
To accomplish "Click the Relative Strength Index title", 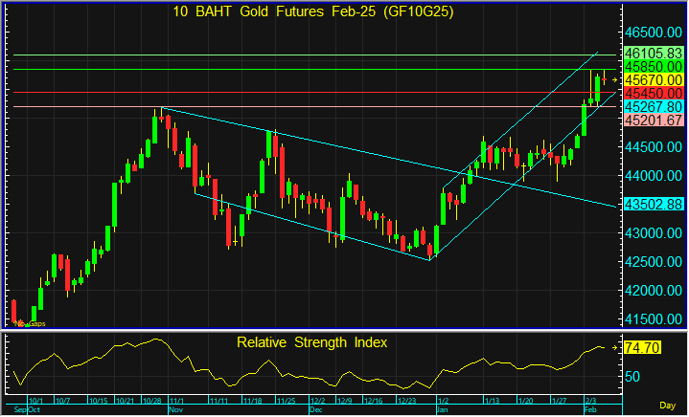I will pyautogui.click(x=311, y=342).
